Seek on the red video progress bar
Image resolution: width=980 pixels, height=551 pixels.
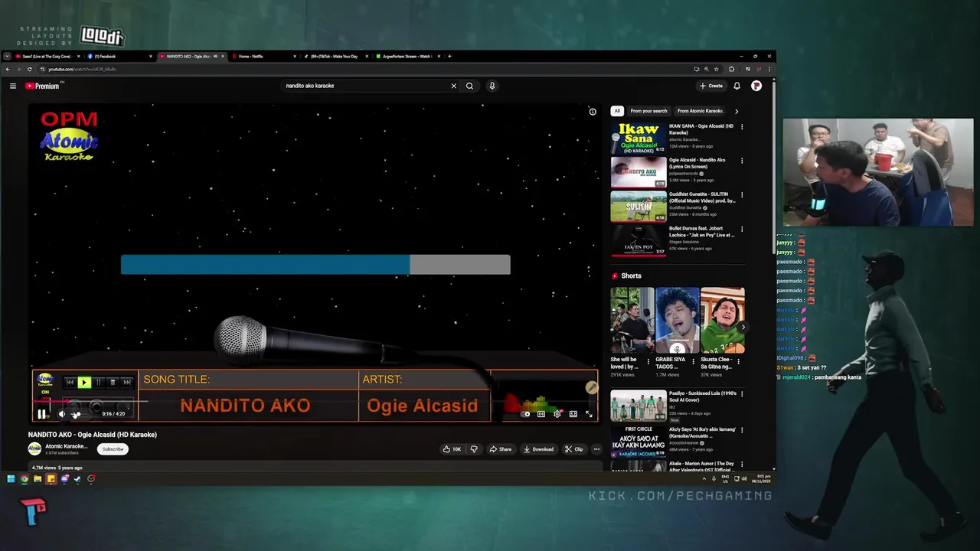pos(314,401)
